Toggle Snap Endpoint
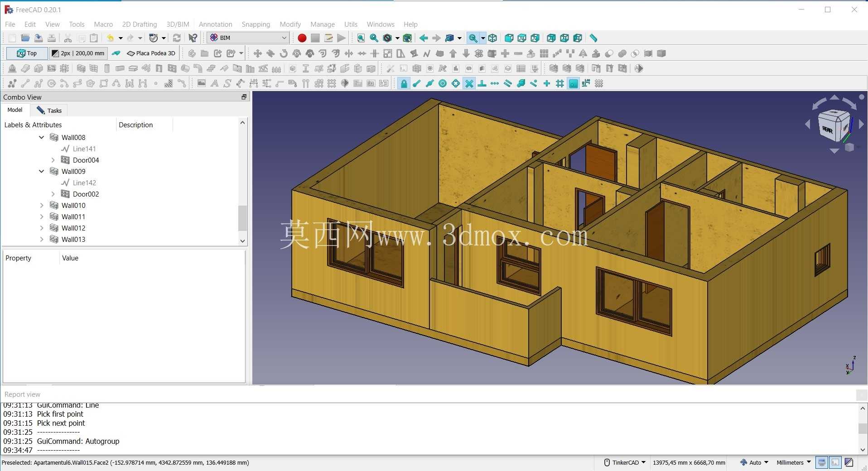868x471 pixels. pos(417,83)
